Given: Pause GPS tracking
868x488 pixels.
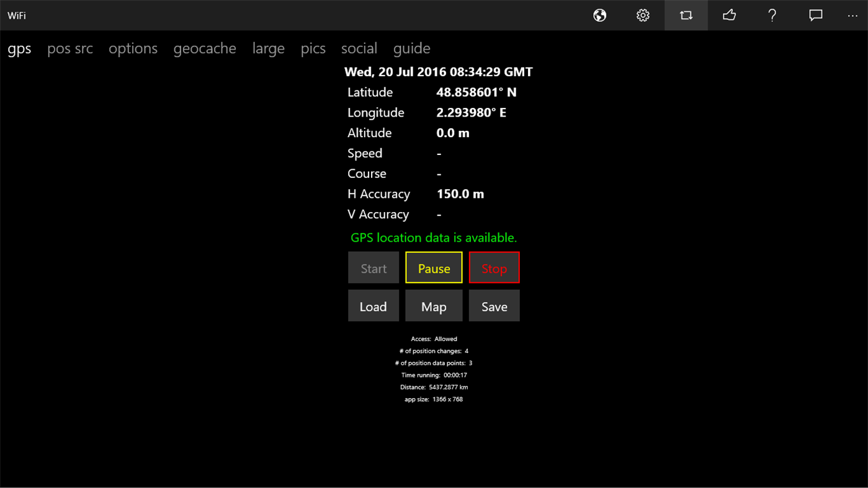Looking at the screenshot, I should point(434,268).
